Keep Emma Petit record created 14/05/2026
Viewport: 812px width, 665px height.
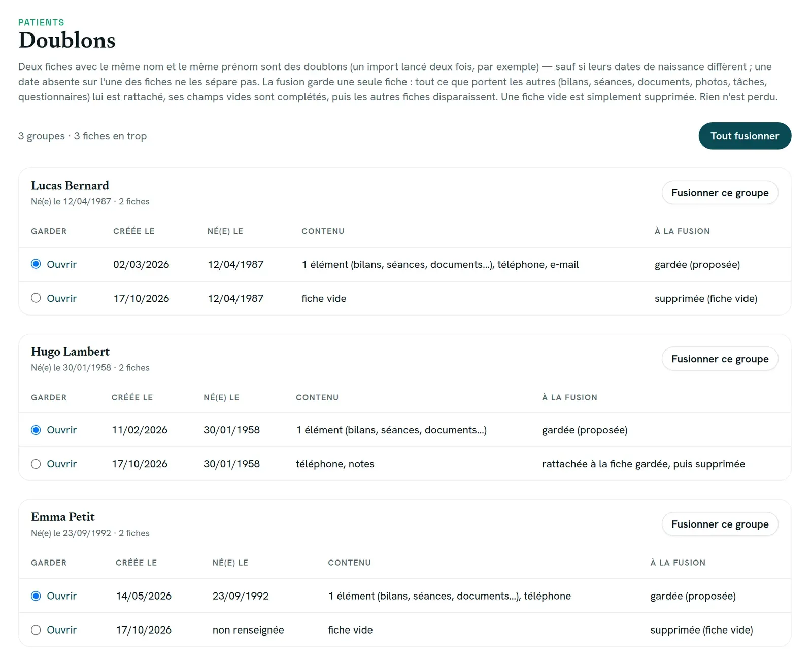pyautogui.click(x=36, y=596)
